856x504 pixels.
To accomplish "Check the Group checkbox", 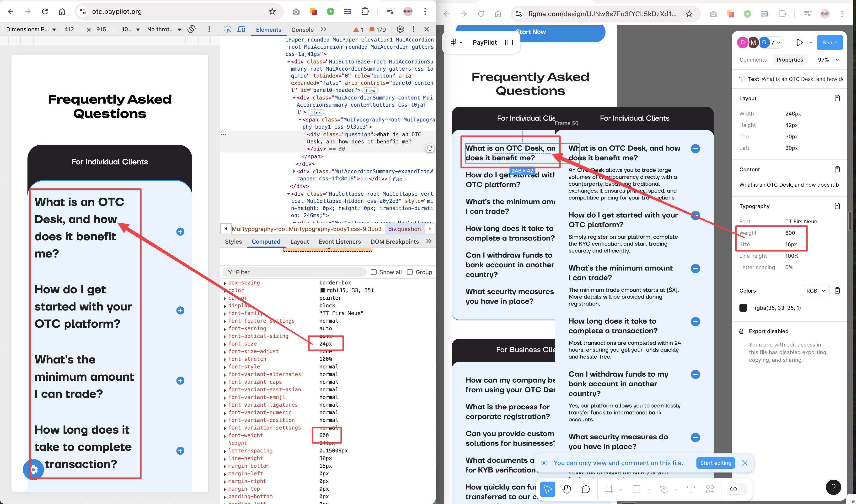I will coord(410,272).
